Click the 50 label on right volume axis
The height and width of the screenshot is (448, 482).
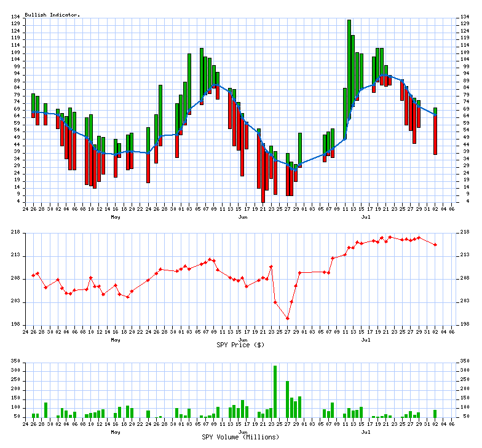tap(463, 417)
